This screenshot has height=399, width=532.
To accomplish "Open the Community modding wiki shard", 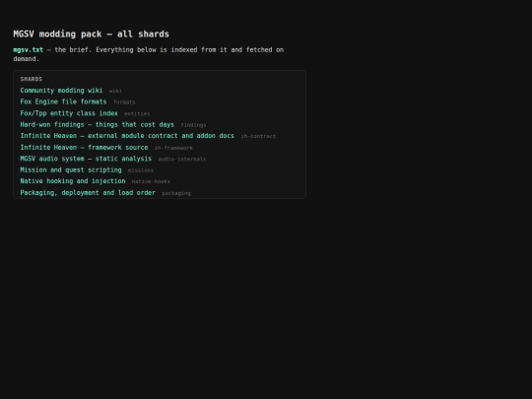I will 61,91.
